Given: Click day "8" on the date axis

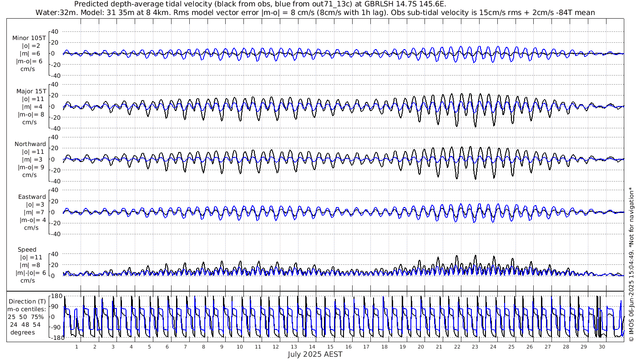Looking at the screenshot, I should 203,347.
